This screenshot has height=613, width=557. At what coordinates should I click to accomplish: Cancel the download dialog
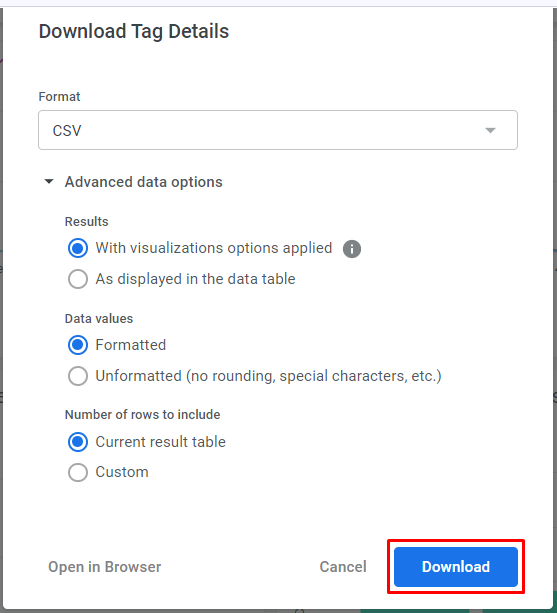[x=343, y=567]
